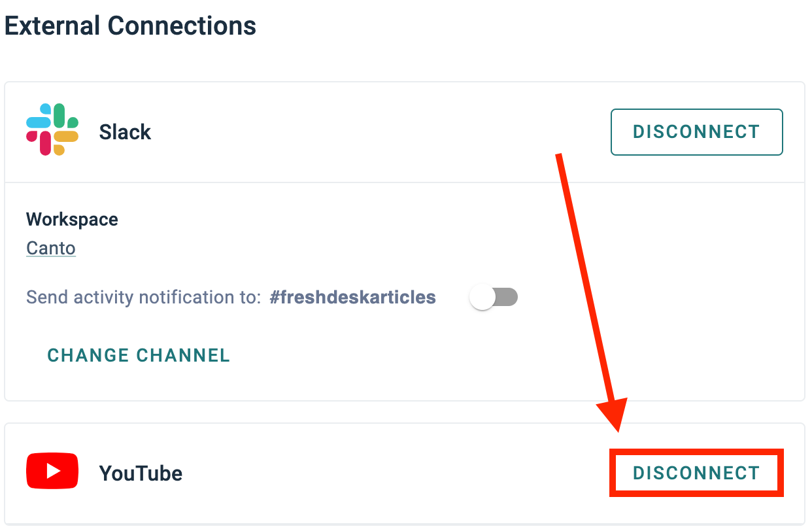Click the red YouTube logo icon

click(x=52, y=471)
